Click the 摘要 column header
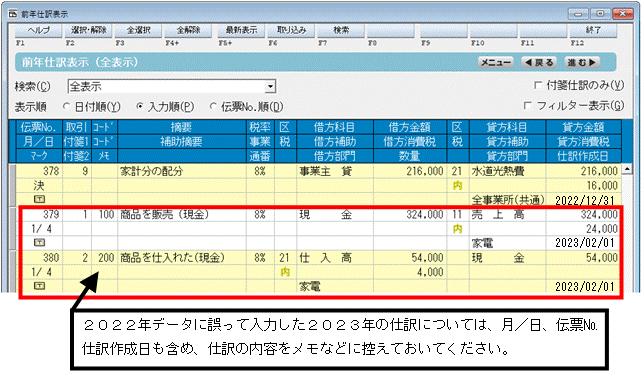This screenshot has width=642, height=383. click(181, 127)
